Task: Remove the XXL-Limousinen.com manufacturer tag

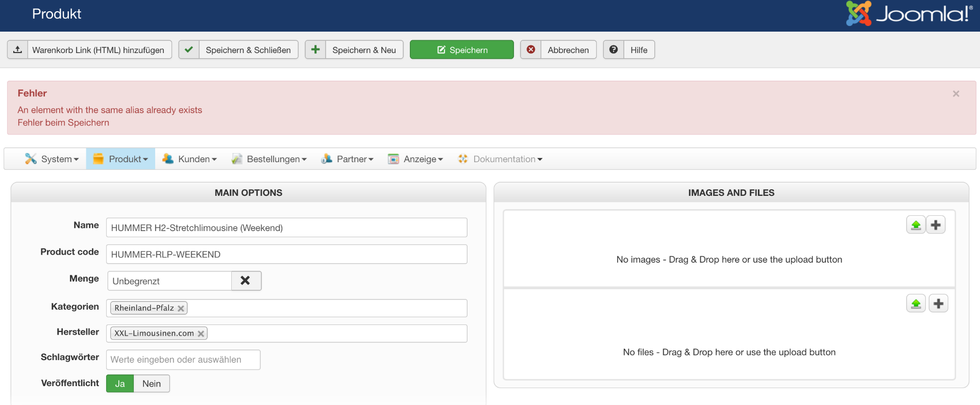Action: 201,334
